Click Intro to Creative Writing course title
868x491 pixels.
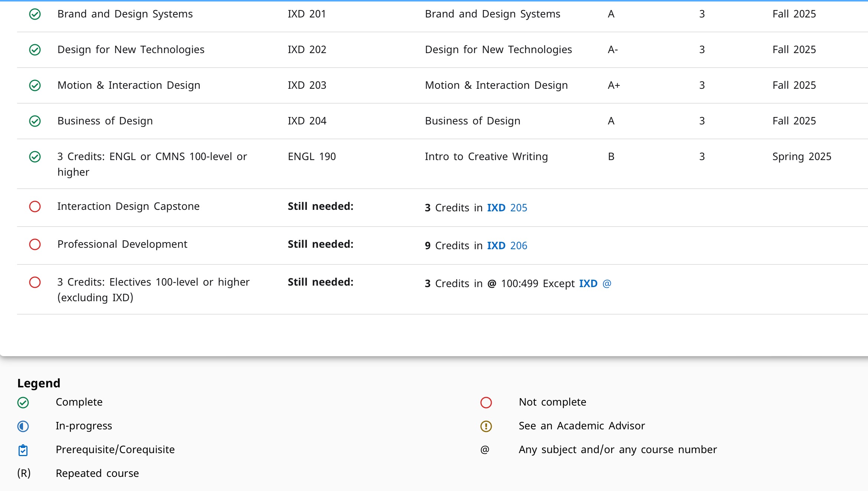pos(486,157)
